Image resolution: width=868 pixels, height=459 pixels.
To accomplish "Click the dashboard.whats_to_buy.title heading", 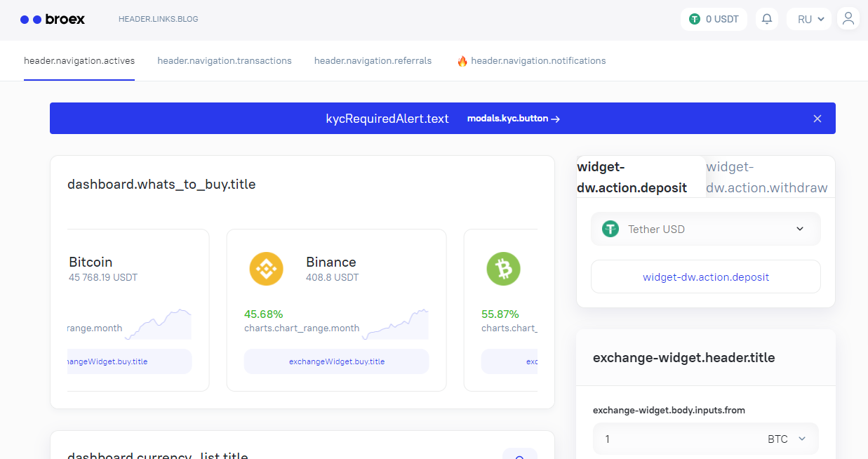I will click(161, 185).
